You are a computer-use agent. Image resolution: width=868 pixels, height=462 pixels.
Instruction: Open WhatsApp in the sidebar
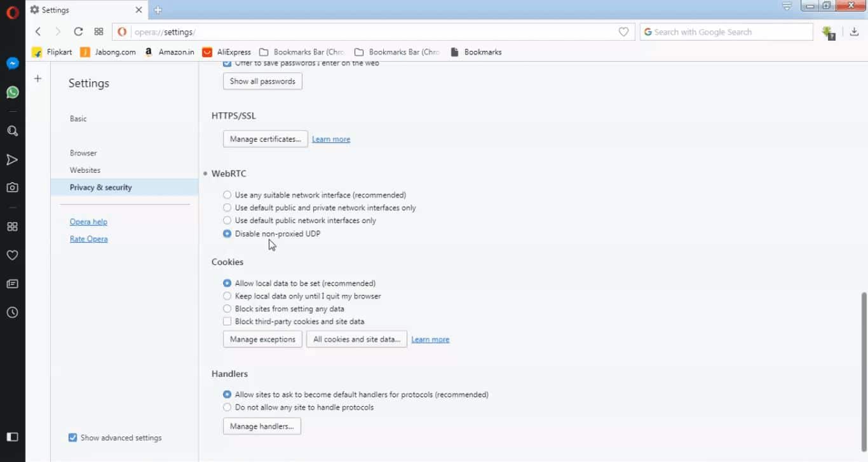12,93
